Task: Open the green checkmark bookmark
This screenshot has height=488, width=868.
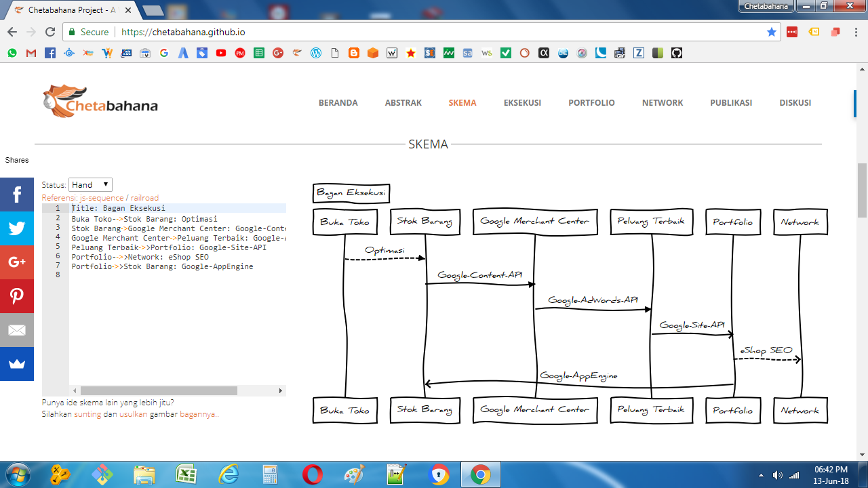Action: [x=506, y=53]
